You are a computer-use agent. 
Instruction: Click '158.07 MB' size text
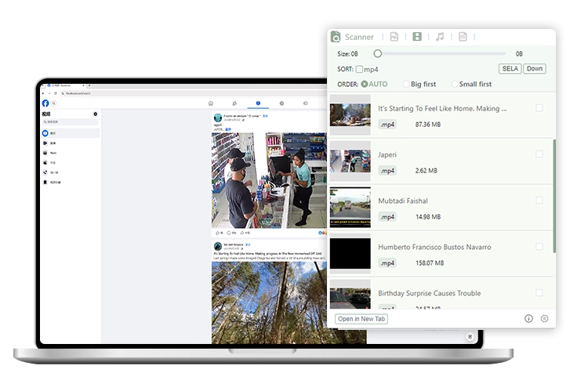click(x=430, y=262)
